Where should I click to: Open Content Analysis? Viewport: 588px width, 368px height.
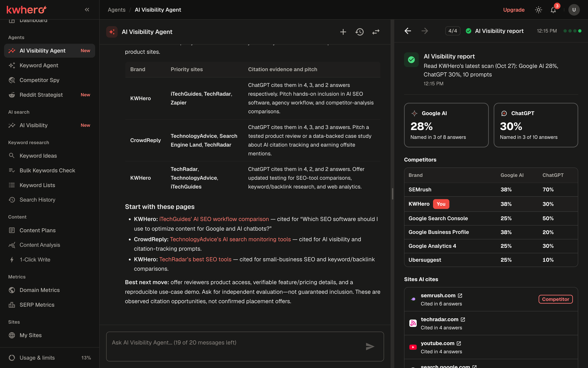point(50,245)
